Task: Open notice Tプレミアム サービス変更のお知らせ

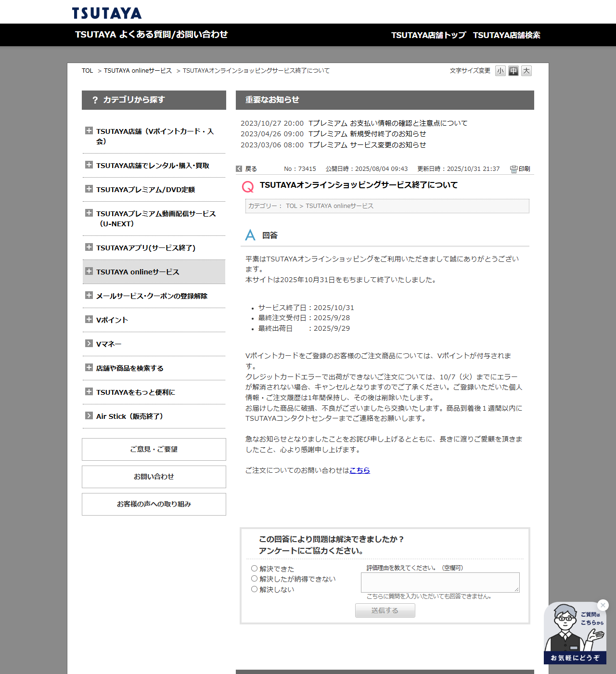Action: pyautogui.click(x=367, y=145)
